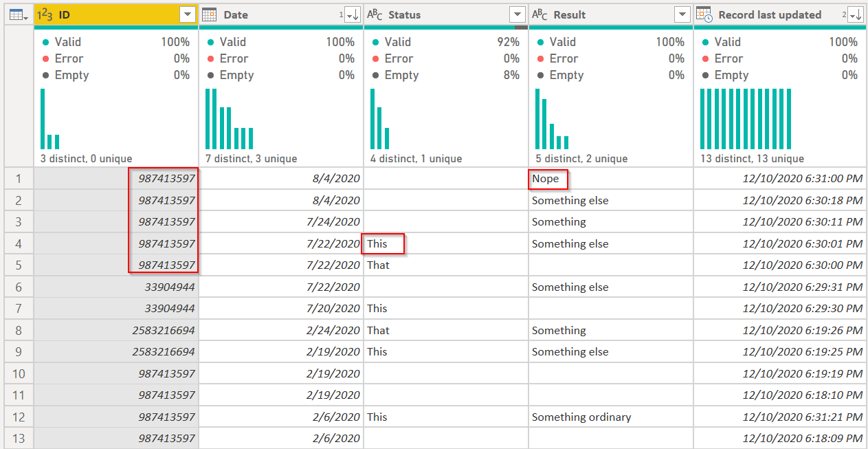Click the Date column data type icon
The width and height of the screenshot is (868, 449).
[x=210, y=14]
